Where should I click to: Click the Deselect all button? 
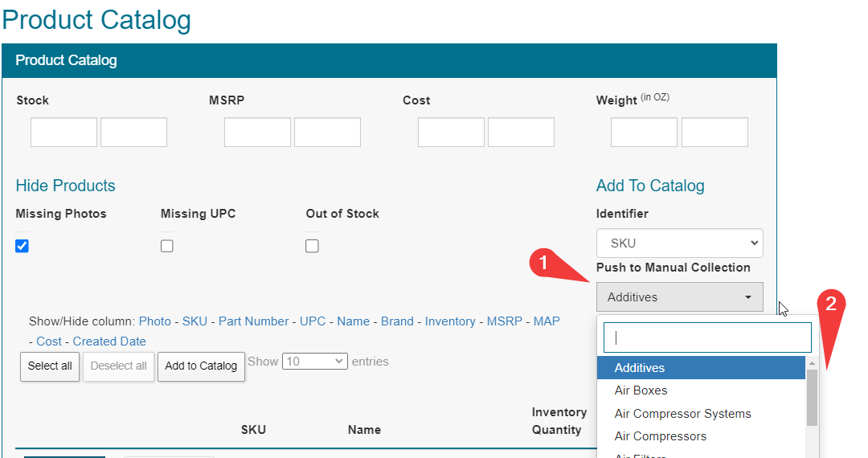pyautogui.click(x=118, y=366)
